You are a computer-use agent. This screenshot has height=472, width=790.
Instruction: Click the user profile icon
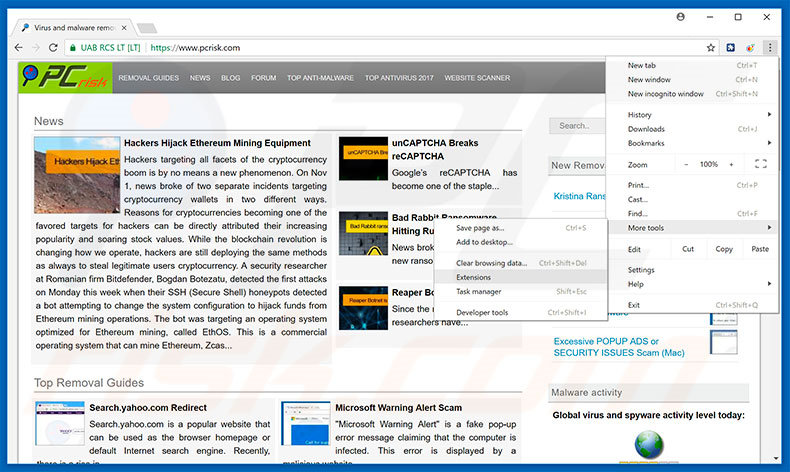pyautogui.click(x=681, y=16)
